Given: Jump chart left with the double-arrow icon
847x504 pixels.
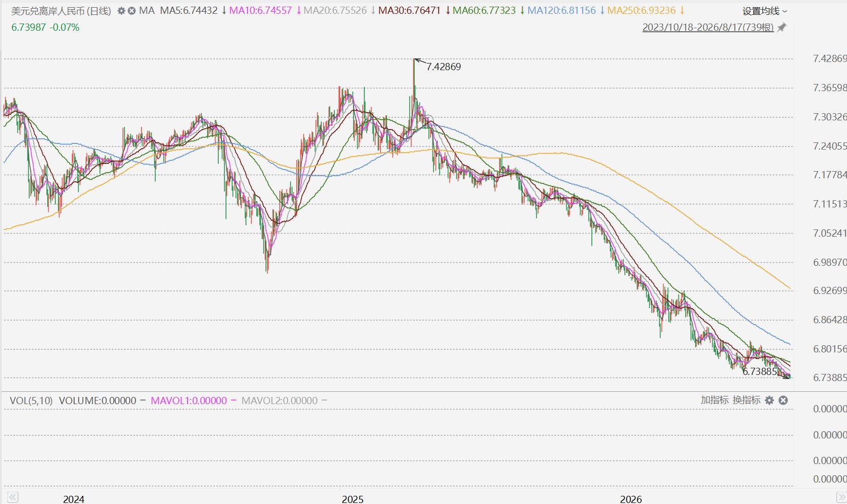Looking at the screenshot, I should pos(13,497).
